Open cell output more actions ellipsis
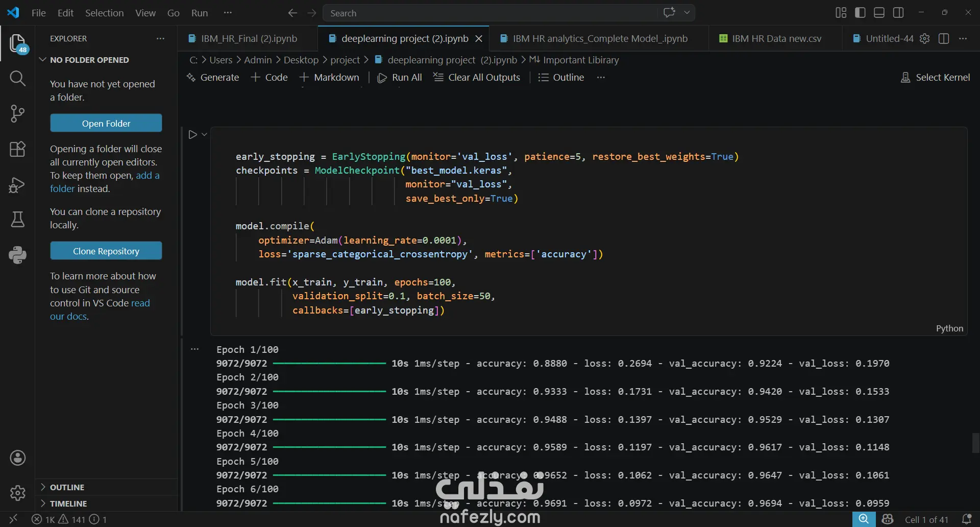The image size is (980, 527). click(194, 349)
